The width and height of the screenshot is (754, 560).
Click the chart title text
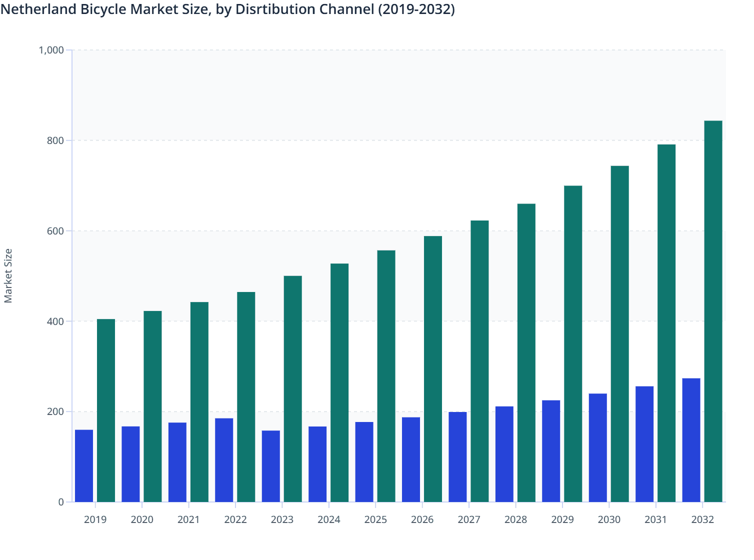coord(229,9)
